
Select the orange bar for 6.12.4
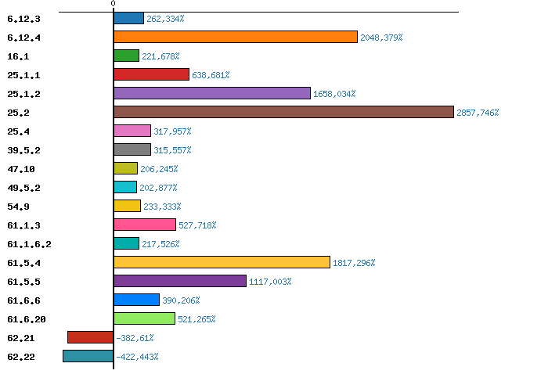(x=236, y=37)
